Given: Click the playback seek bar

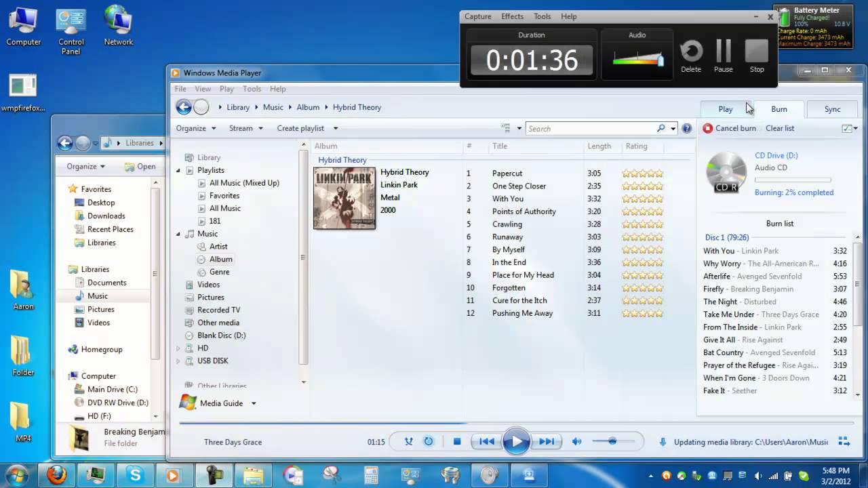Looking at the screenshot, I should pos(515,423).
